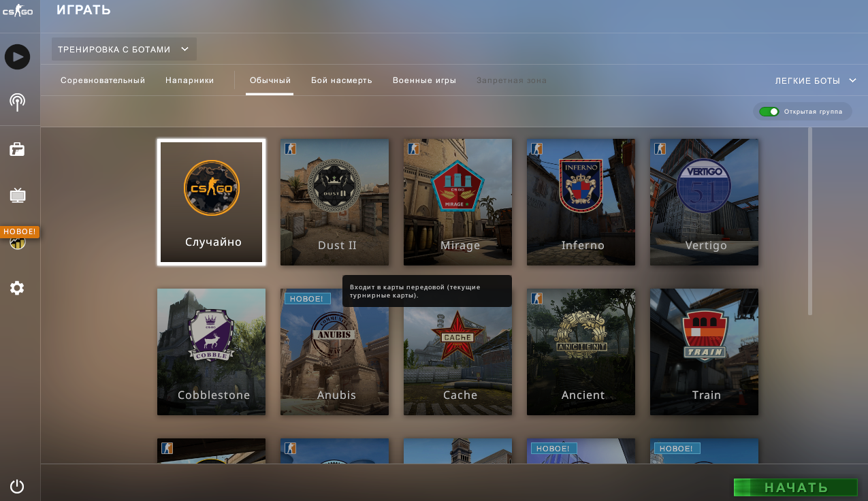
Task: Click the Inferno name label
Action: 583,245
